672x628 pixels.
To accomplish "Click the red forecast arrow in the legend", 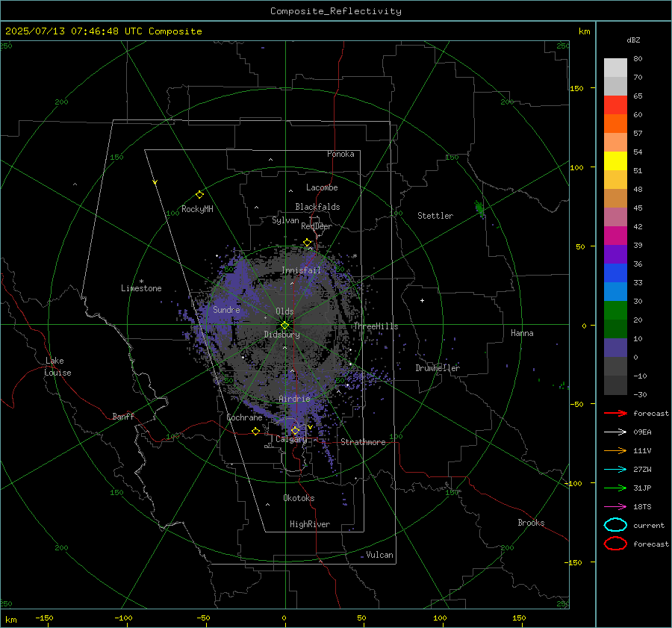I will [615, 413].
